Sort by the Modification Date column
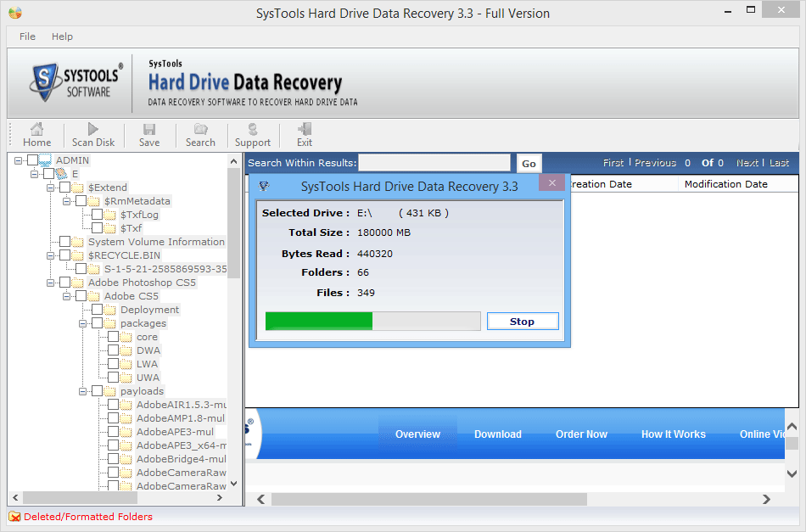Screen dimensions: 806x532 [x=725, y=184]
